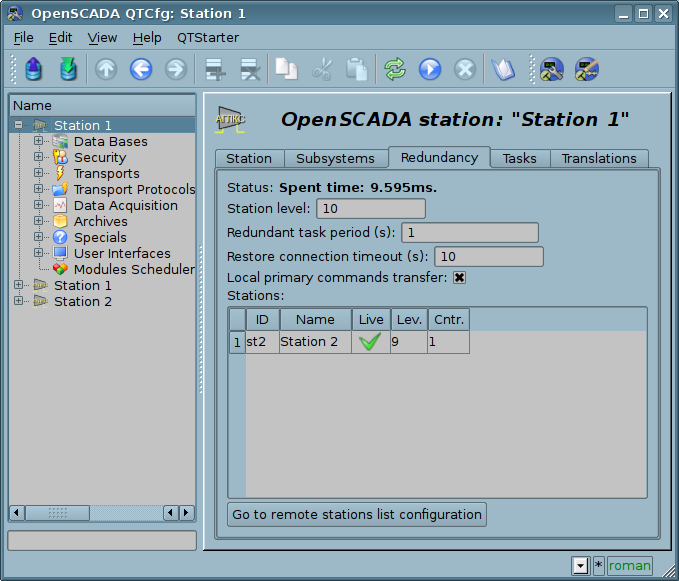Click the Stop refresh toolbar icon
679x581 pixels.
[465, 69]
